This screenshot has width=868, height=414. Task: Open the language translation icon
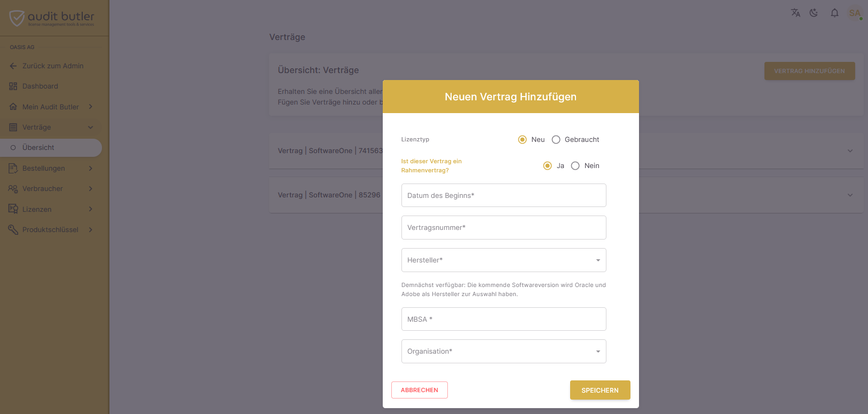[795, 13]
